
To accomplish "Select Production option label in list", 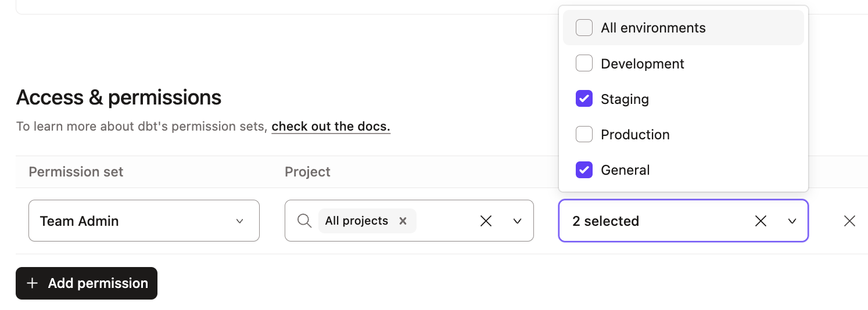I will point(635,135).
